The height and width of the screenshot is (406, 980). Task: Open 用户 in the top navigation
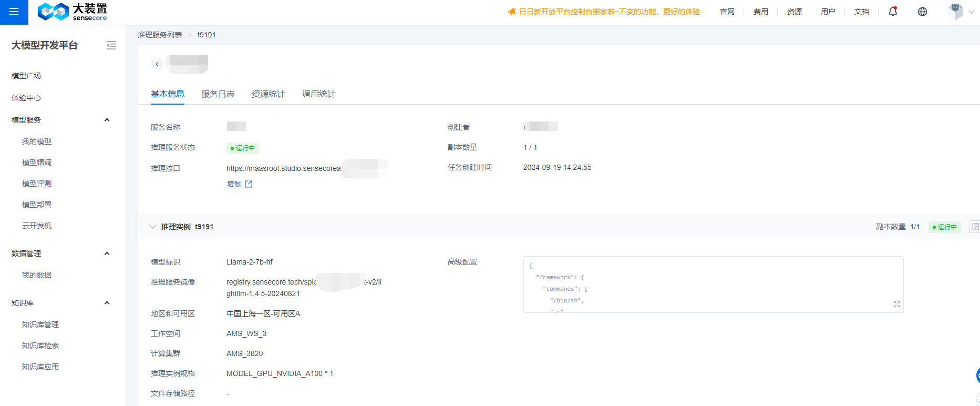[x=828, y=12]
